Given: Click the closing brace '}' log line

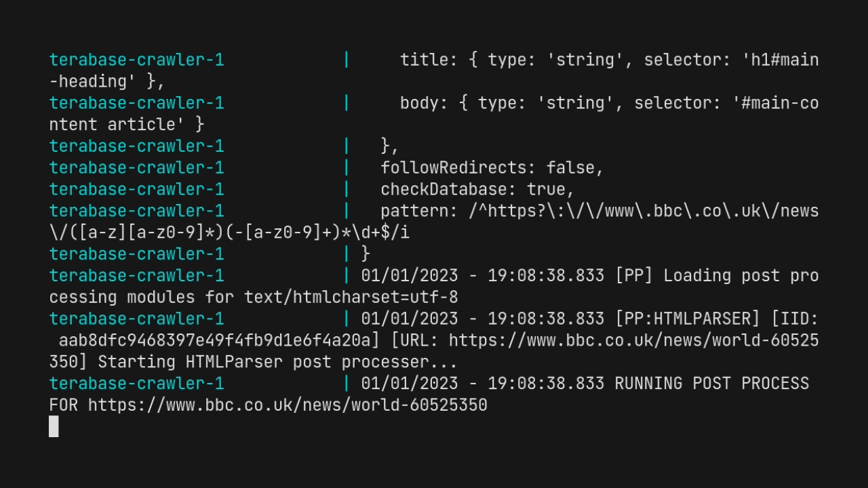Looking at the screenshot, I should 366,254.
